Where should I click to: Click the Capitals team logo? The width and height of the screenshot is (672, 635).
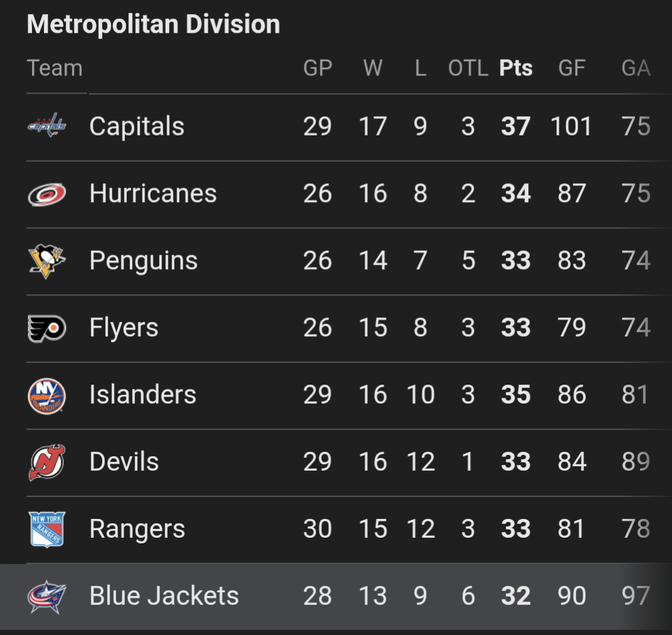click(47, 125)
